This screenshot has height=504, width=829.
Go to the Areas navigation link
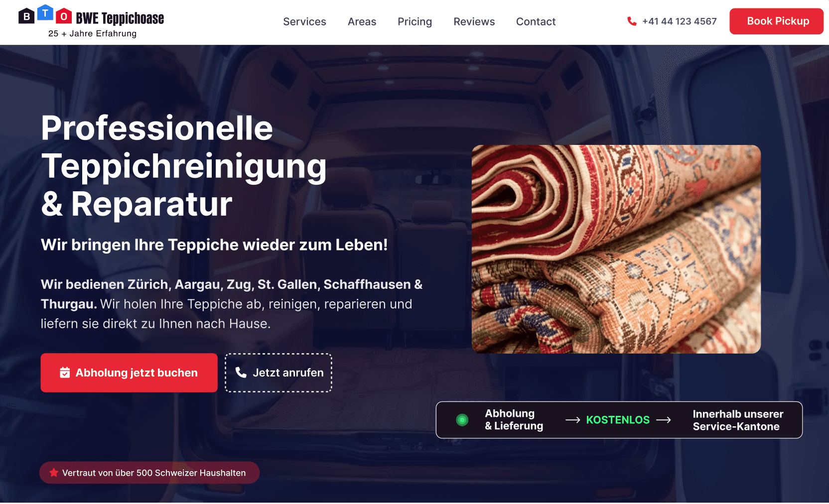tap(362, 21)
